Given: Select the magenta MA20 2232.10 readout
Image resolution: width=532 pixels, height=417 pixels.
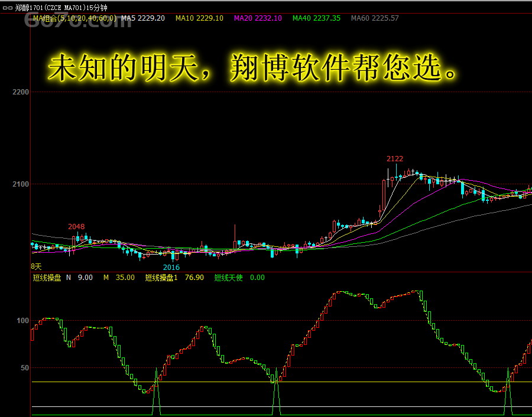Looking at the screenshot, I should [x=258, y=18].
